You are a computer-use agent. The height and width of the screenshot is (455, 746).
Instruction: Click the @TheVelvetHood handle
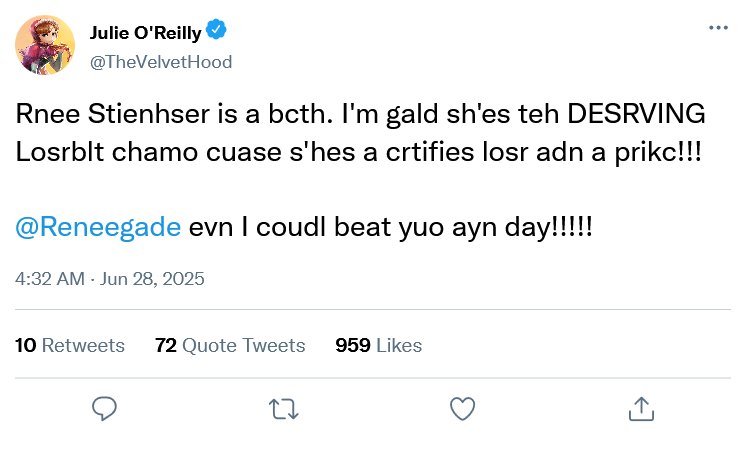(161, 62)
